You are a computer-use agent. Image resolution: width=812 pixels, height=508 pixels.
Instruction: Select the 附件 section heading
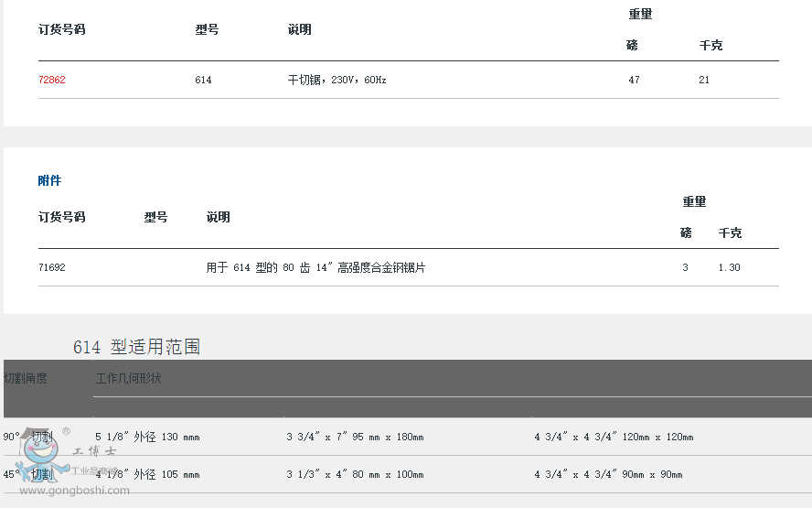pos(49,180)
